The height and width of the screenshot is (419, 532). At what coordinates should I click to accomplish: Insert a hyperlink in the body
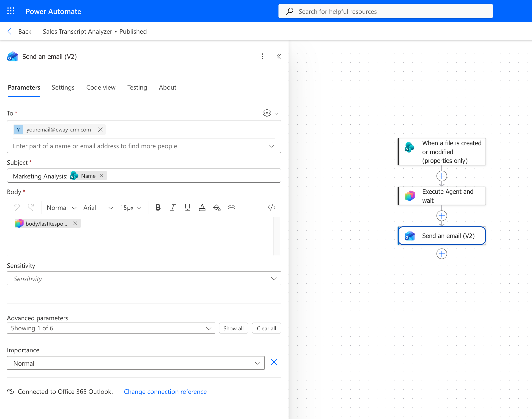[x=232, y=208]
